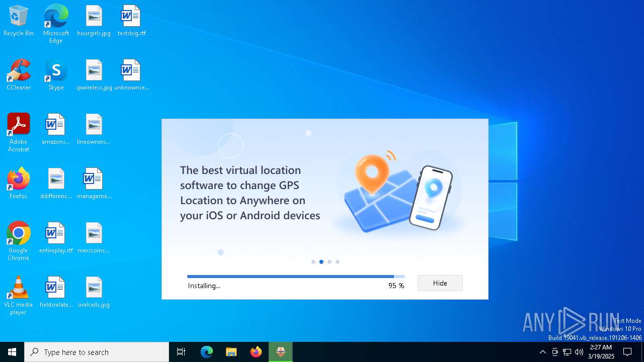Click the map and phone illustration
This screenshot has height=362, width=644.
point(398,192)
